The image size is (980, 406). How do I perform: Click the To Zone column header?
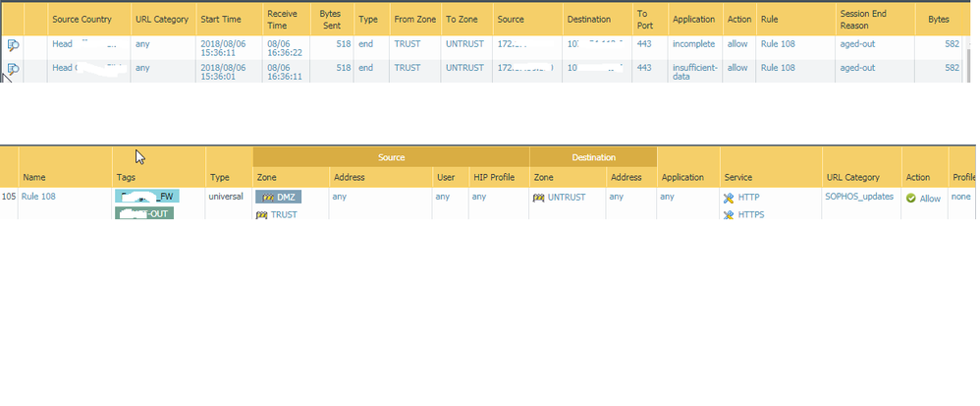tap(462, 20)
